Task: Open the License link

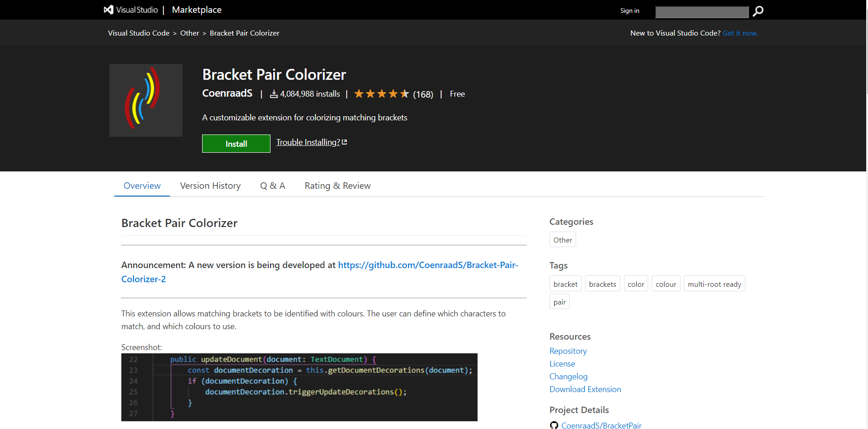Action: (x=562, y=364)
